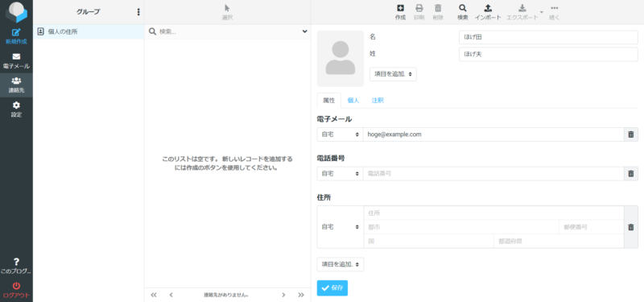Click the 都市 city input field
Screen dimensions: 644x302
point(461,227)
